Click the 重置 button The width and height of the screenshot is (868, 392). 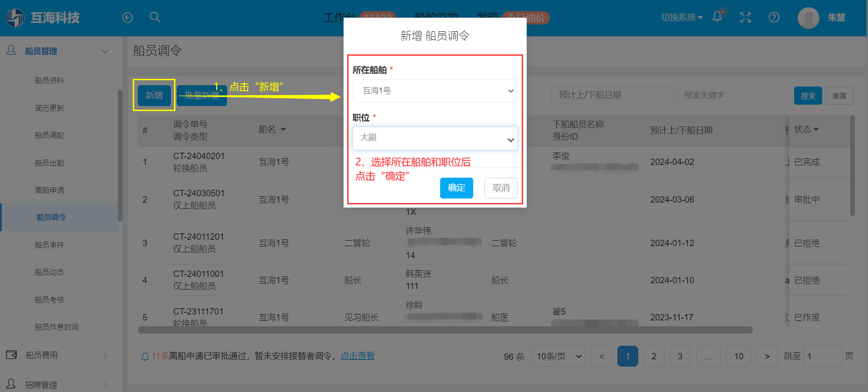839,96
